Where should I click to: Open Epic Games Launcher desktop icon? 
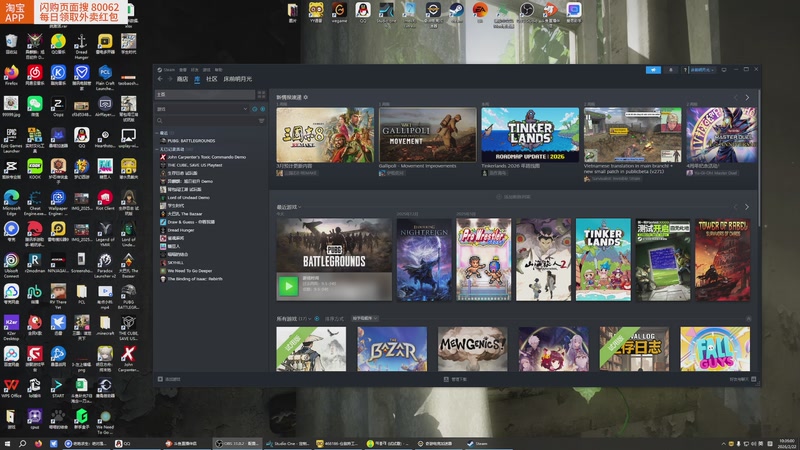point(11,140)
